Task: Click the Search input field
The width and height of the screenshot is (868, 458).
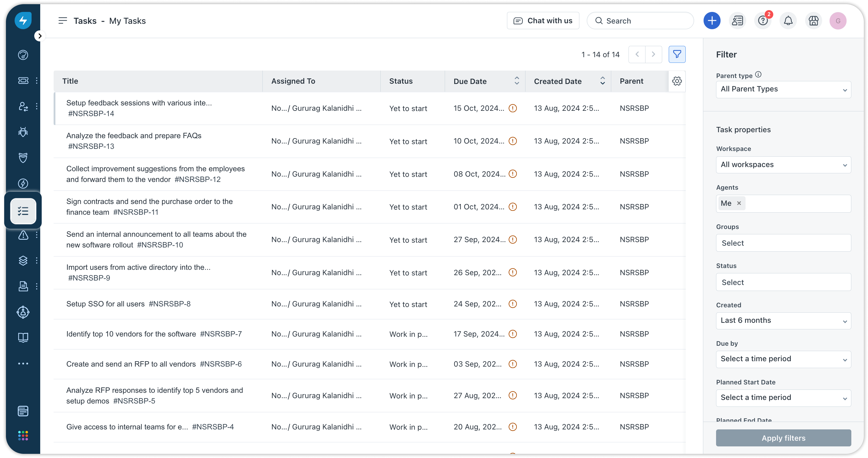Action: [640, 21]
